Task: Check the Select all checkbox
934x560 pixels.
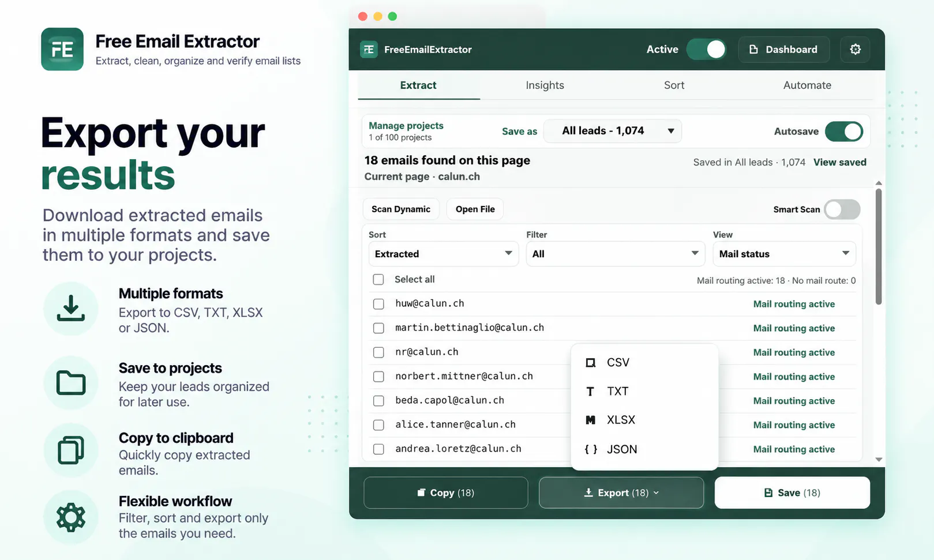Action: 378,280
